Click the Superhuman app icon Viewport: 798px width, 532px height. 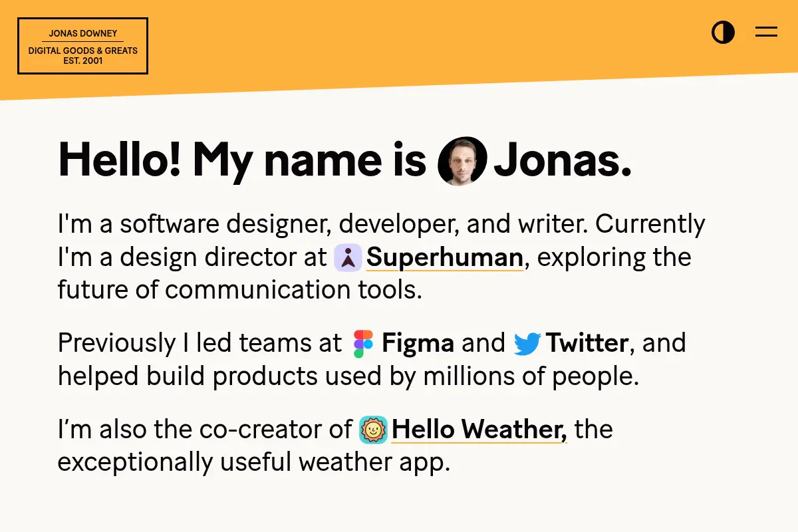coord(348,257)
